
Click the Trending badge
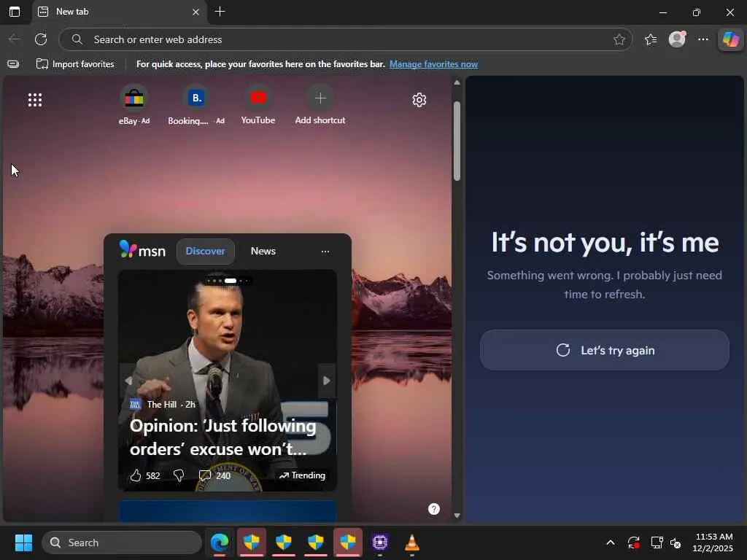click(302, 475)
